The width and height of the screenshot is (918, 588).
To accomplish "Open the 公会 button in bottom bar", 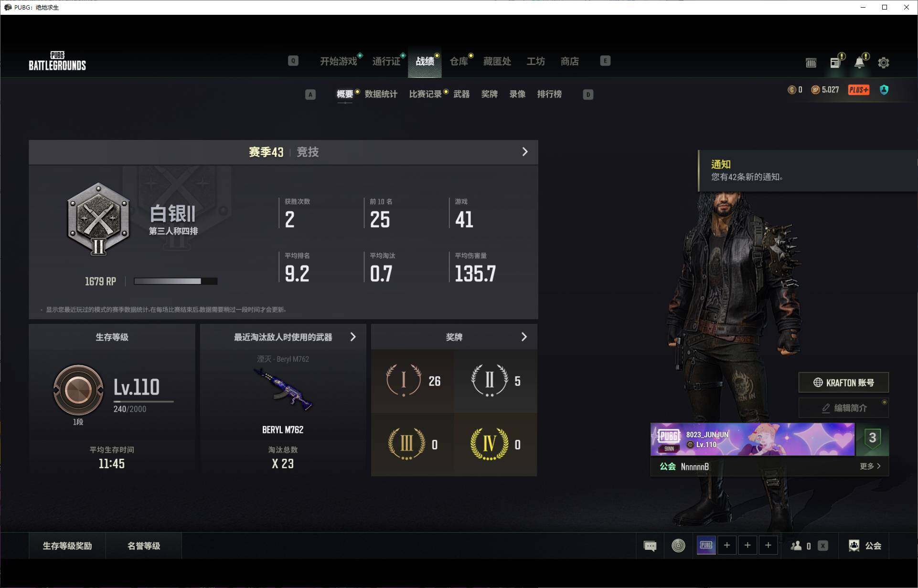I will [865, 546].
